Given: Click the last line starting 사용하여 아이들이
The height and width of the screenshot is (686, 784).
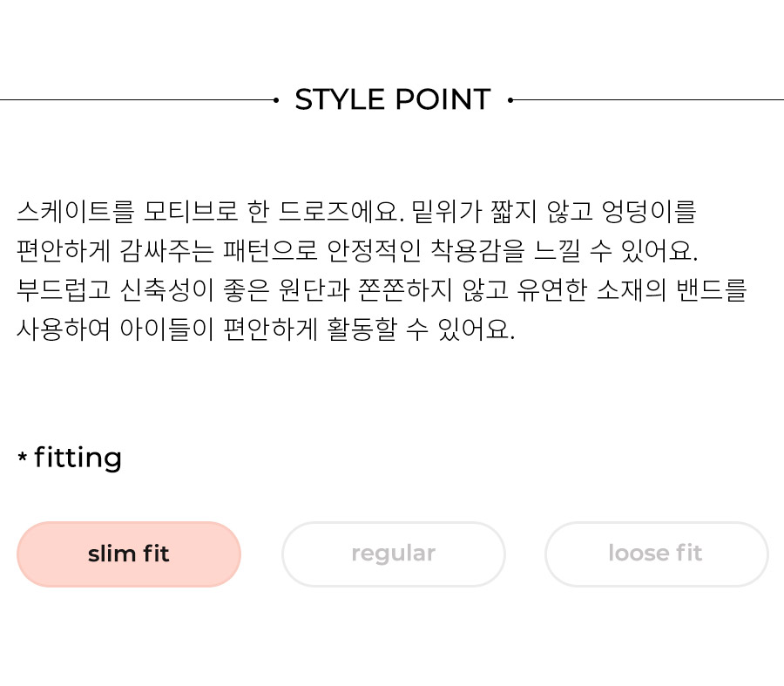Looking at the screenshot, I should (x=266, y=329).
